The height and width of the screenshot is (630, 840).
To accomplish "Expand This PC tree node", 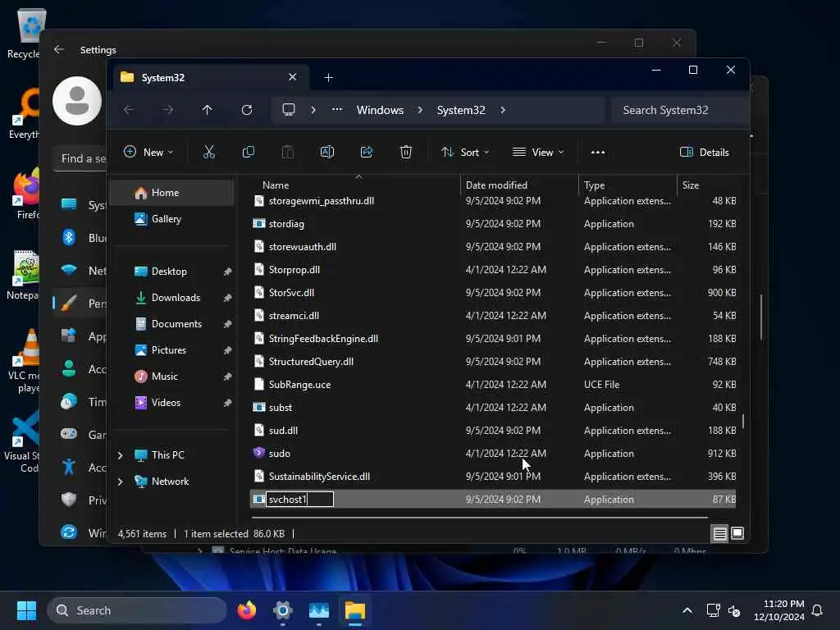I will pos(120,454).
